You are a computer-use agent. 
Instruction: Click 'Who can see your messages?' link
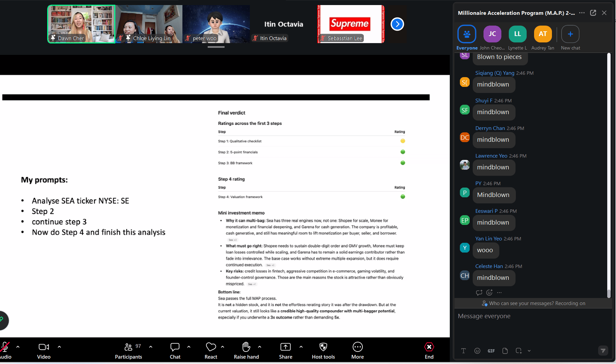(x=521, y=303)
